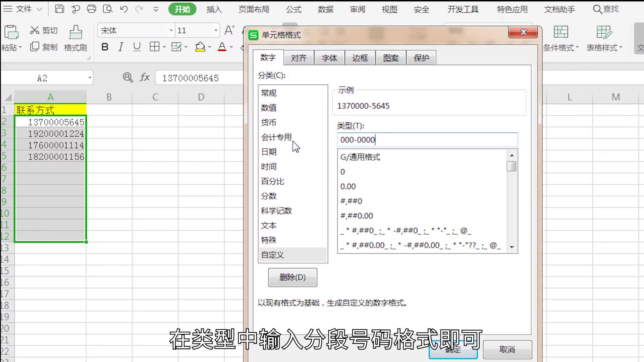Image resolution: width=644 pixels, height=362 pixels.
Task: Expand the Fill Color dropdown arrow
Action: [210, 47]
